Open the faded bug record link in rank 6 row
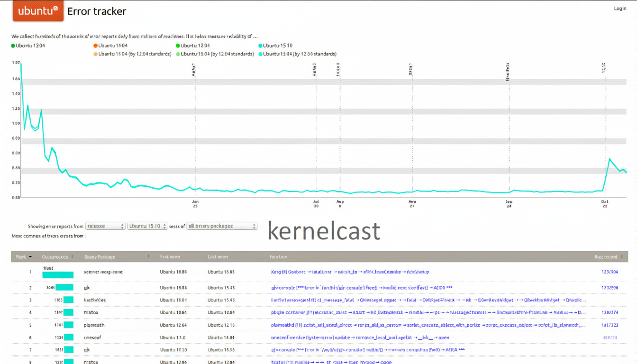Viewport: 637px width, 364px height. click(610, 338)
